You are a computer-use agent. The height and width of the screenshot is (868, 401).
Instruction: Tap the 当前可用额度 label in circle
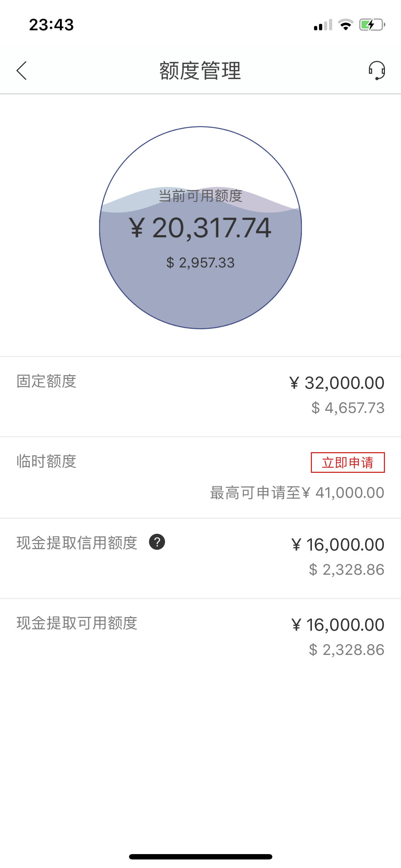(200, 196)
